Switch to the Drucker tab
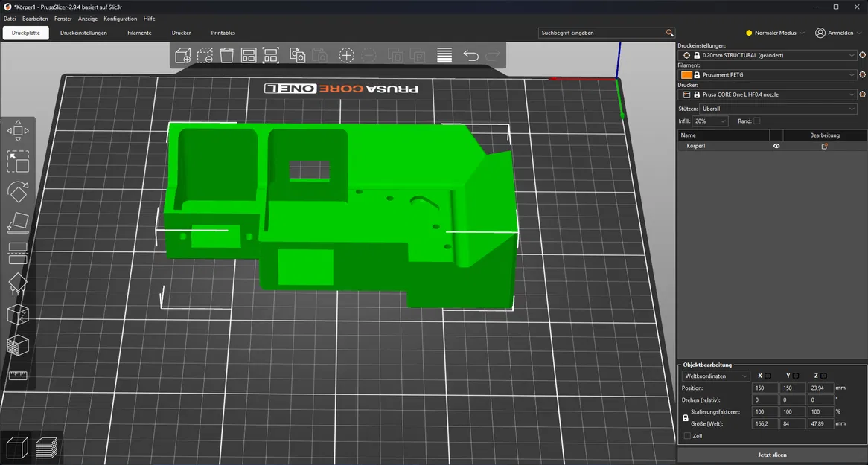The image size is (868, 465). pos(181,33)
